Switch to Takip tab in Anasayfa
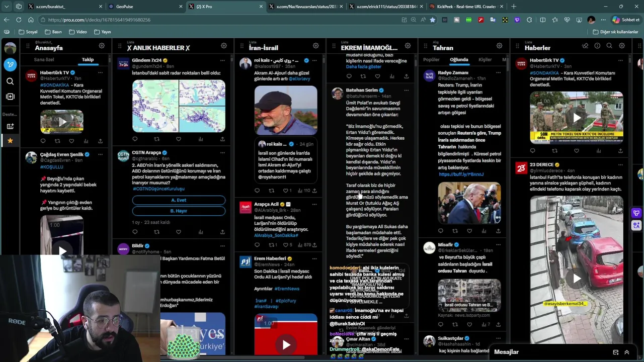The image size is (644, 362). coord(88,59)
